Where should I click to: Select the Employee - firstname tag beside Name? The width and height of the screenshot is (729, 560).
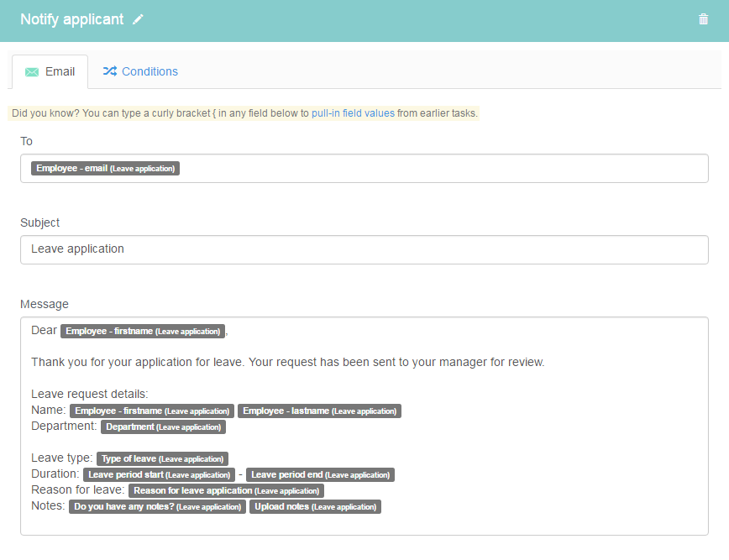point(152,411)
